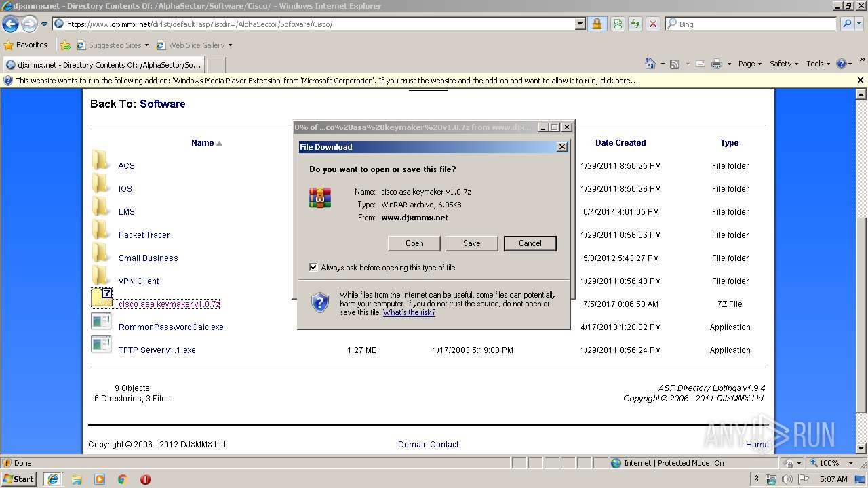Click the search magnifier button

click(846, 24)
